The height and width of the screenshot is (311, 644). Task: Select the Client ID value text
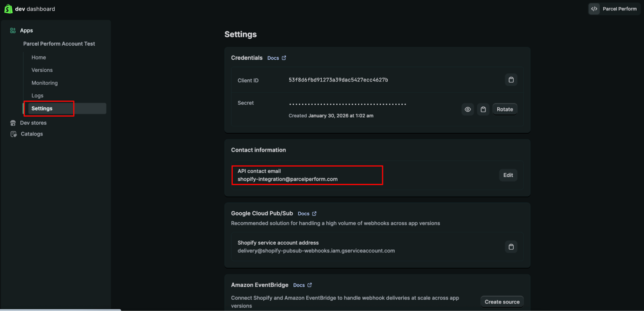(x=338, y=80)
